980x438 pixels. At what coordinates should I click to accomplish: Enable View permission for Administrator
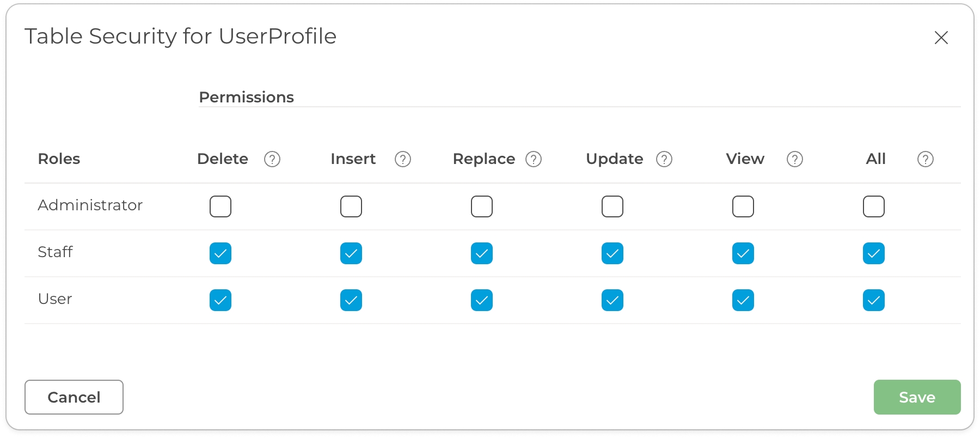743,206
